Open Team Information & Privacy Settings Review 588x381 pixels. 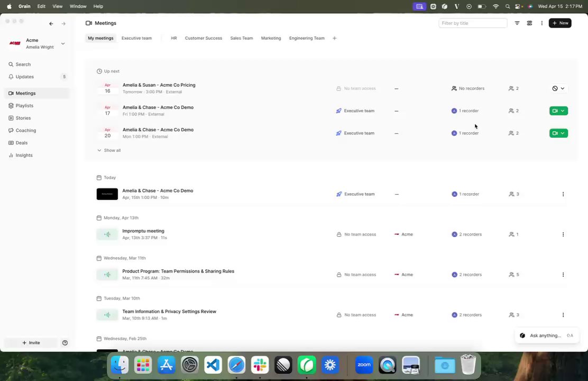point(169,311)
